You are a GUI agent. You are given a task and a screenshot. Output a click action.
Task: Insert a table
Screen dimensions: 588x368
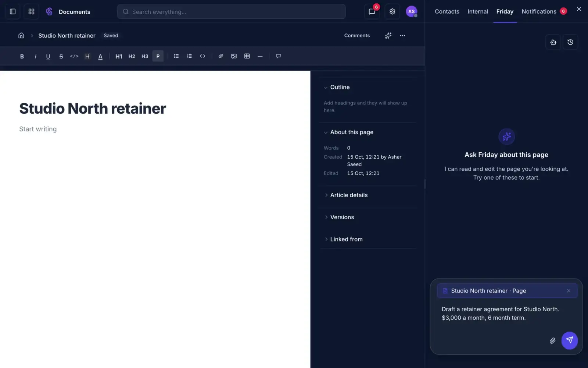click(x=247, y=56)
